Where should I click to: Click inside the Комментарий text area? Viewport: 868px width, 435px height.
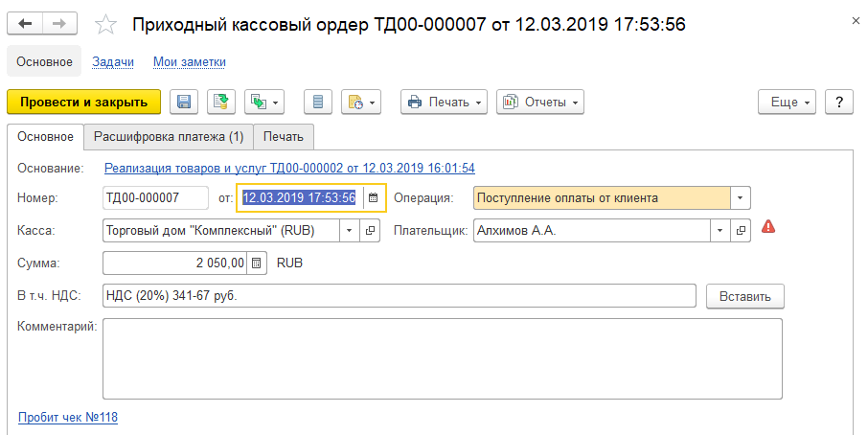(441, 357)
